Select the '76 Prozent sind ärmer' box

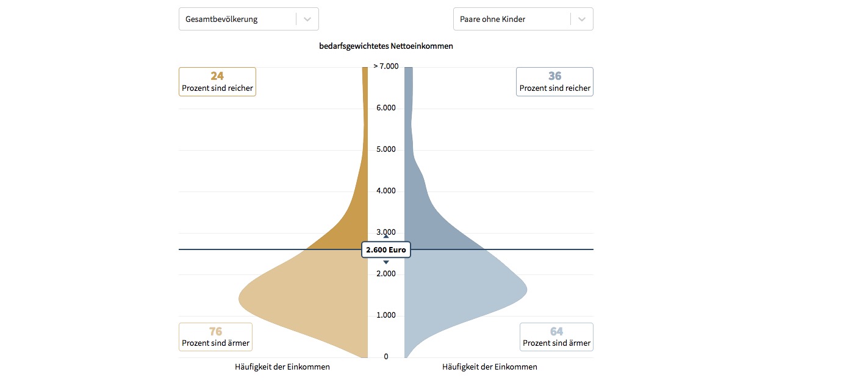point(215,337)
